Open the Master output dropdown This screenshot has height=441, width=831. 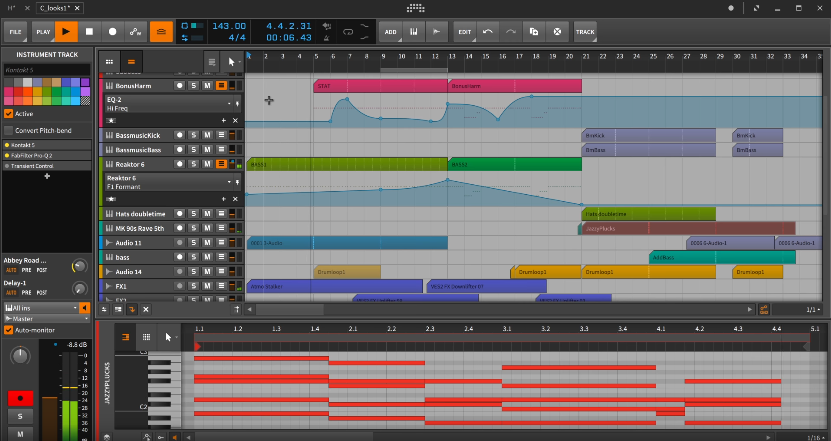[x=46, y=319]
